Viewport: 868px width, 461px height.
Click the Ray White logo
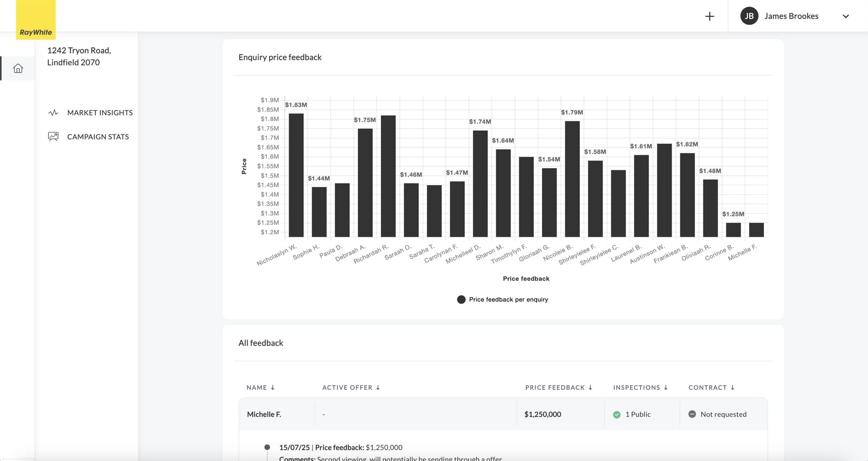(36, 20)
